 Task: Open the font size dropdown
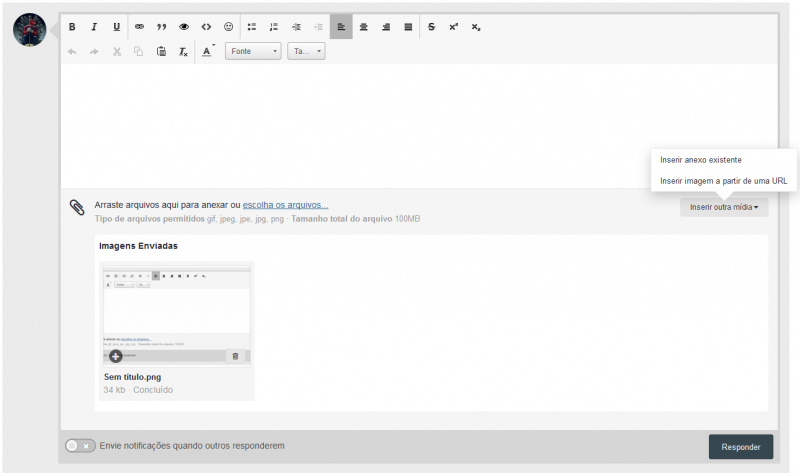(x=306, y=51)
